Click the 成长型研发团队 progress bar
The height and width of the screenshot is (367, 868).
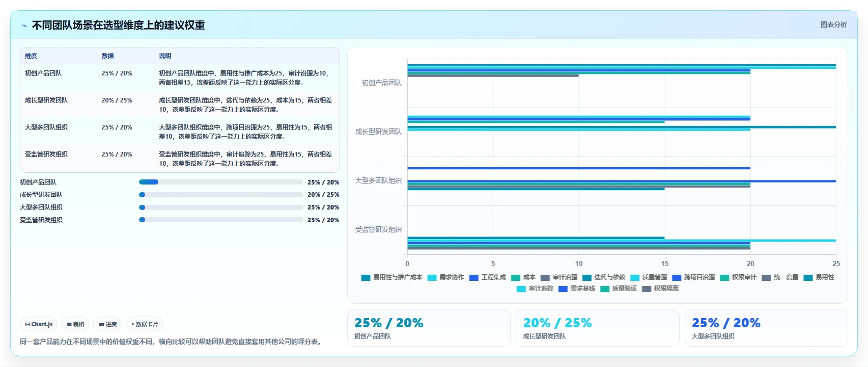(221, 195)
